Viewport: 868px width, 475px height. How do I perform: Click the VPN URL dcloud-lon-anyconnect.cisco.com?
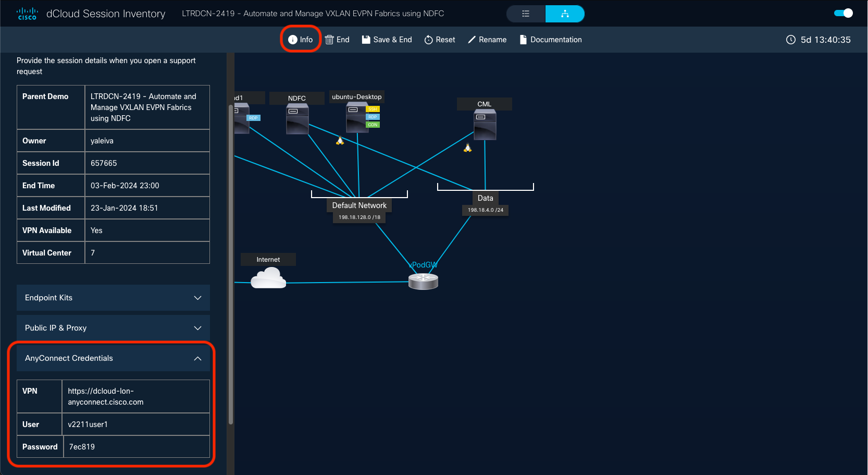click(106, 396)
